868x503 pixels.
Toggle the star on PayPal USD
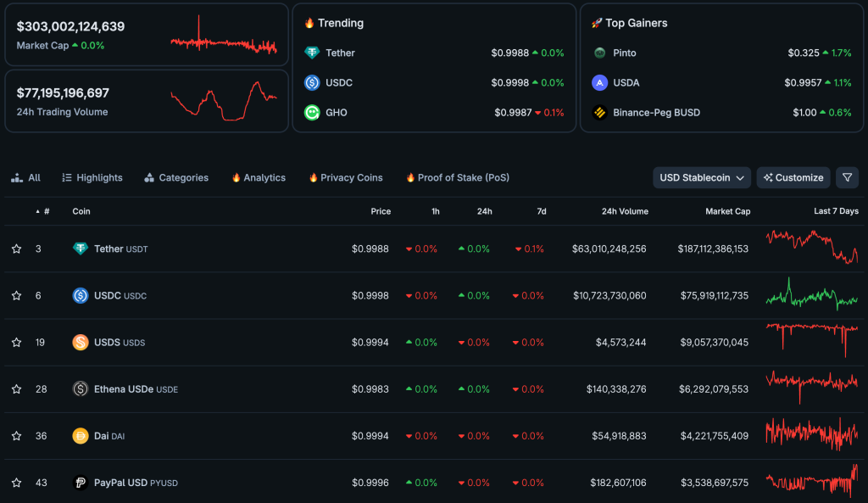[x=15, y=482]
